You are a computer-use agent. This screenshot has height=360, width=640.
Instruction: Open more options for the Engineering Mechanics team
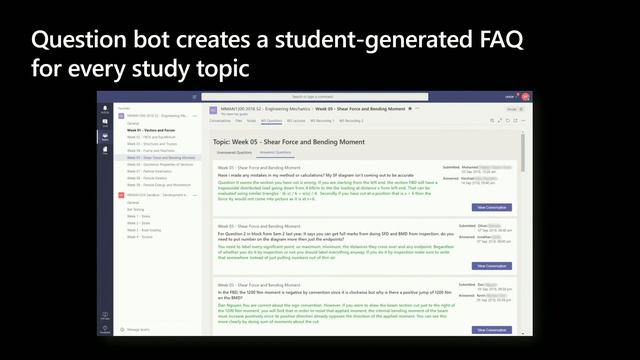pyautogui.click(x=195, y=116)
